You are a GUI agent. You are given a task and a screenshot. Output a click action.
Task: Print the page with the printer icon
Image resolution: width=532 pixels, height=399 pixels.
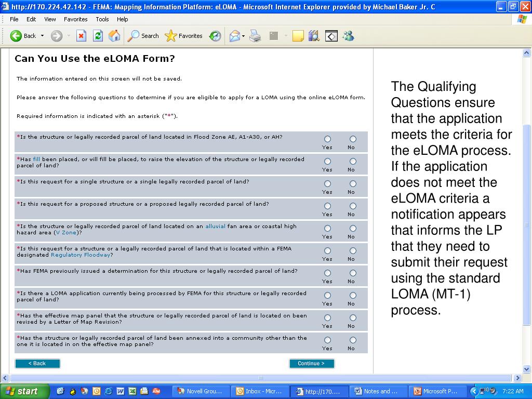tap(255, 36)
